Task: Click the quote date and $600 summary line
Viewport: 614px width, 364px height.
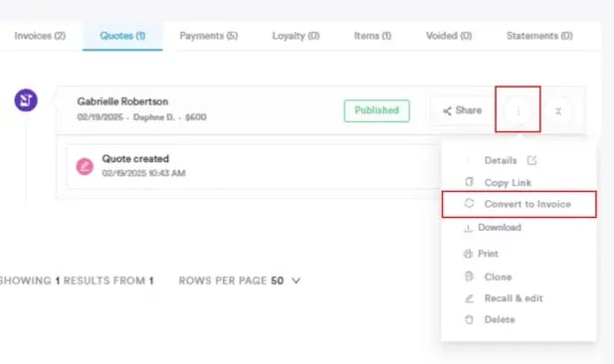Action: pyautogui.click(x=141, y=117)
